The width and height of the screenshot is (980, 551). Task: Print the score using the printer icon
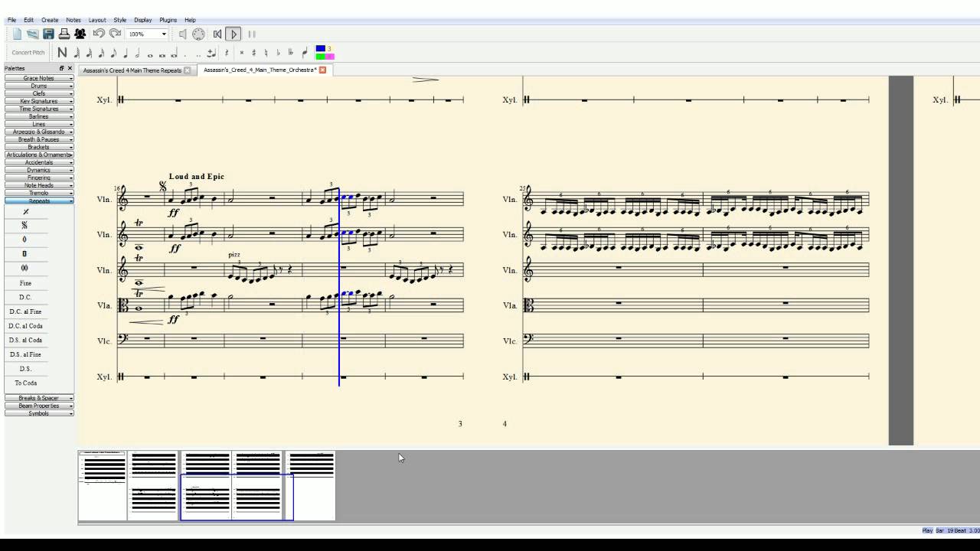pos(64,34)
